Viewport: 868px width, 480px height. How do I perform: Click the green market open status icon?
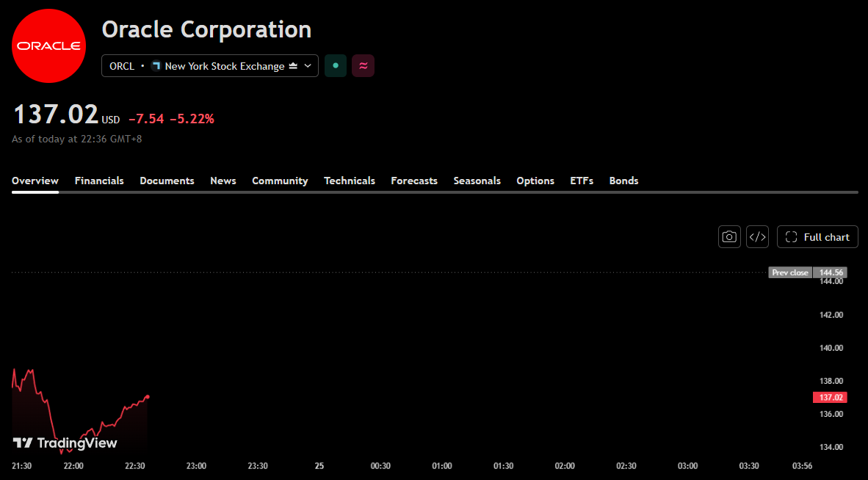coord(336,66)
